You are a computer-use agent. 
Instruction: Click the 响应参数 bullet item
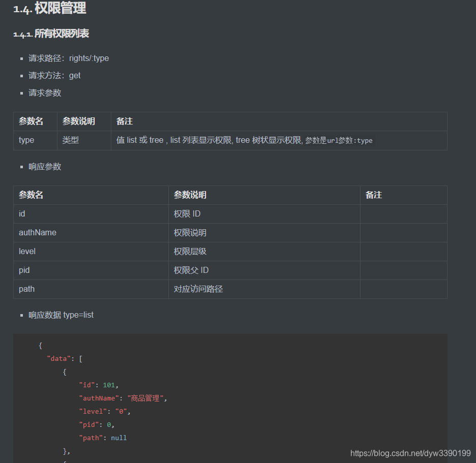[44, 166]
